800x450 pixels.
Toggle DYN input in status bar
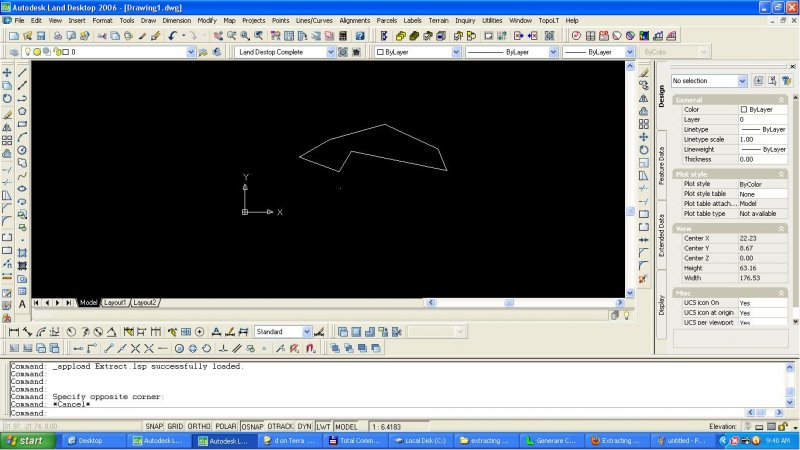coord(305,427)
